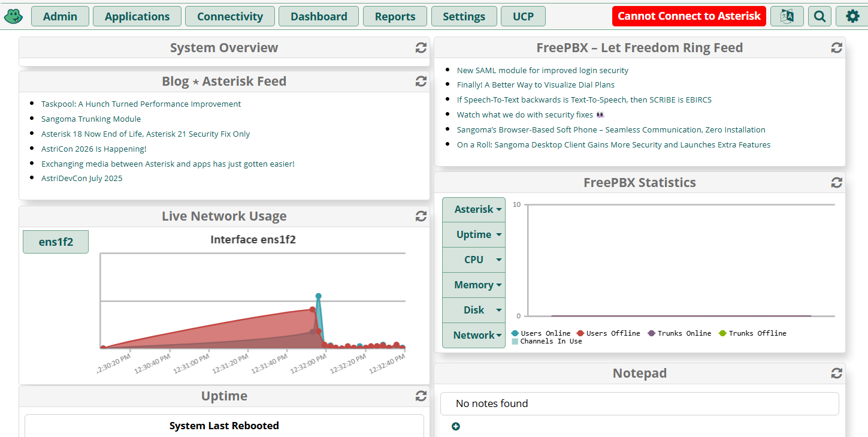Open the Reports menu
The image size is (868, 437).
tap(395, 16)
